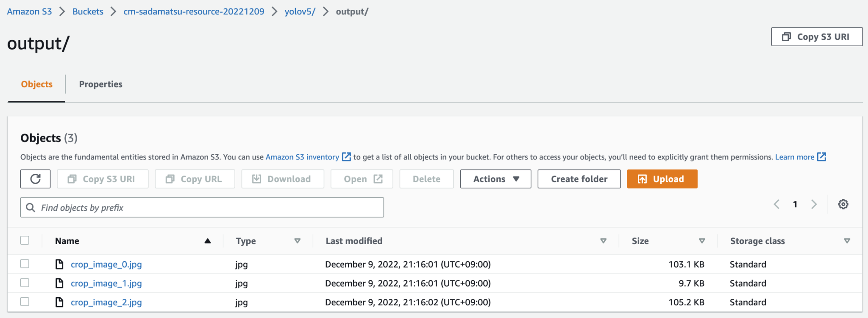Switch to the Properties tab
The width and height of the screenshot is (868, 318).
click(x=100, y=84)
